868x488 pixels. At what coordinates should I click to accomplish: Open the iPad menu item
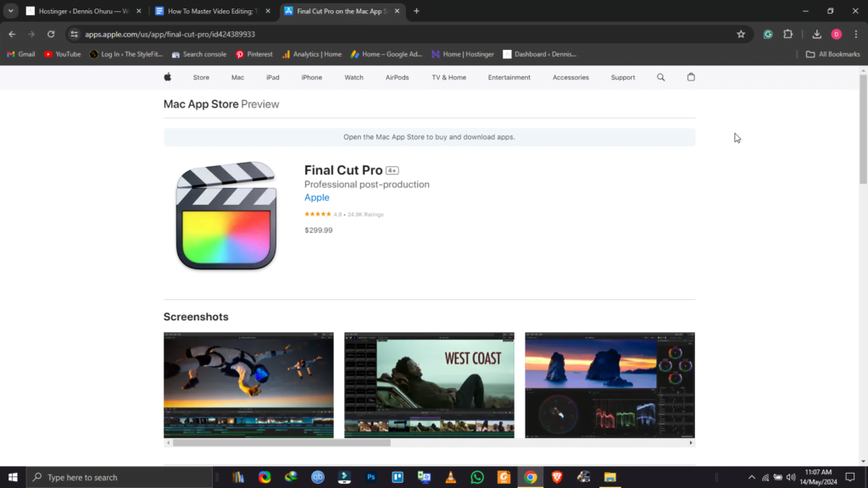click(x=273, y=77)
